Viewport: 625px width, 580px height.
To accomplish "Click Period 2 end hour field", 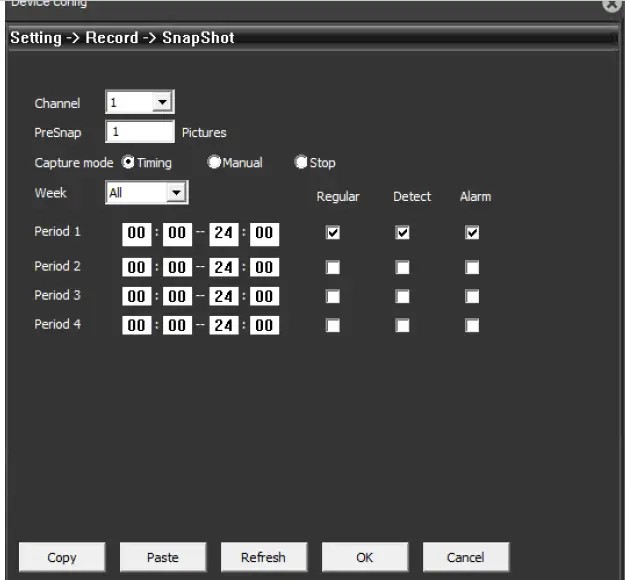I will [224, 267].
